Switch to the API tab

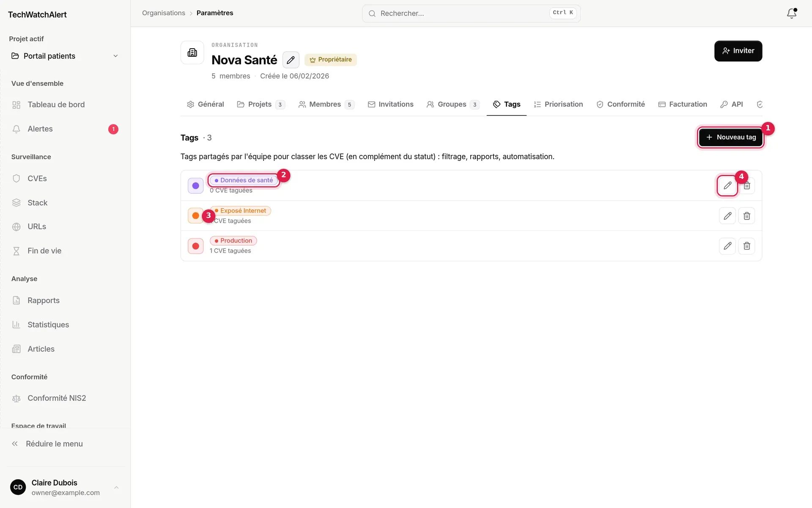pyautogui.click(x=732, y=105)
